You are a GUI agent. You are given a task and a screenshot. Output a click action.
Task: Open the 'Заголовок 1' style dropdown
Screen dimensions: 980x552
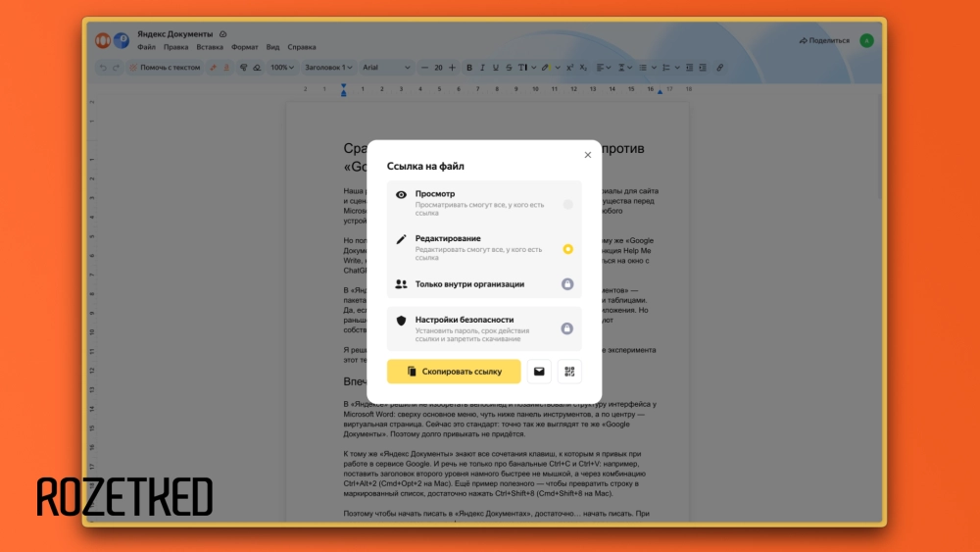tap(328, 68)
